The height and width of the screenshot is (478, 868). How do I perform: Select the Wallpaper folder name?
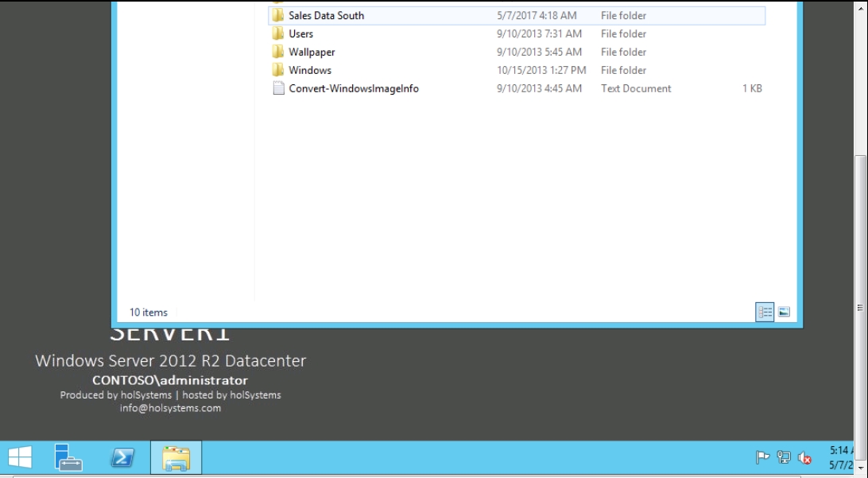(312, 52)
